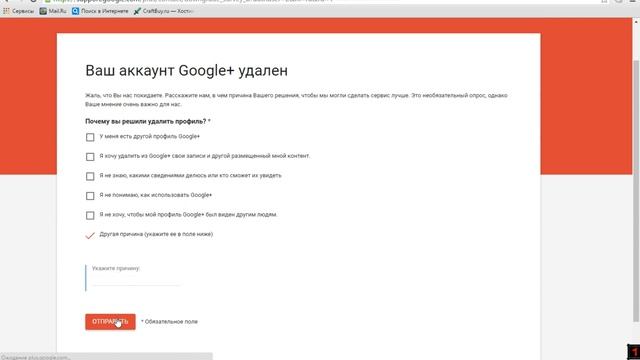Image resolution: width=640 pixels, height=360 pixels.
Task: Click the question 'Почему вы решили удалить профиль?'
Action: tap(146, 121)
